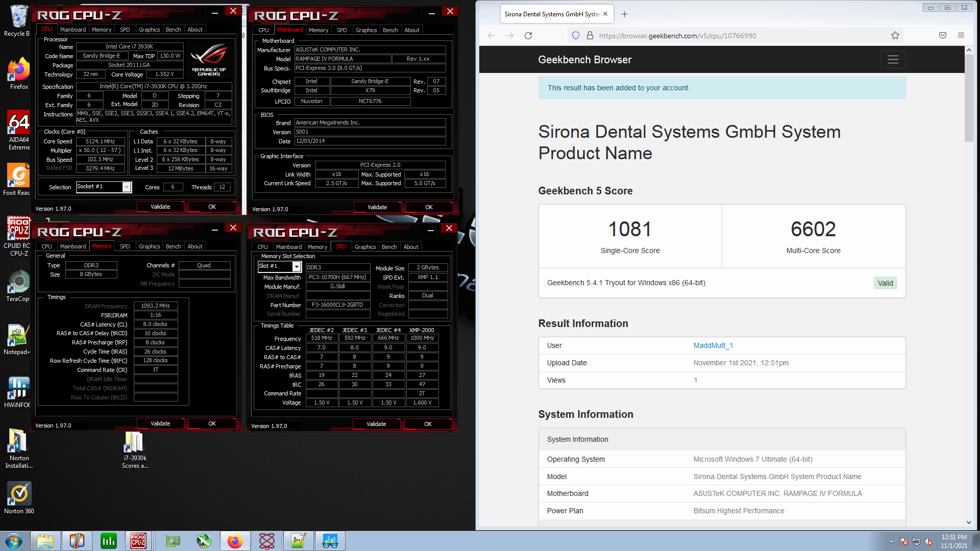Click OK in the Mainboard window
Viewport: 980px width, 551px height.
click(x=429, y=207)
